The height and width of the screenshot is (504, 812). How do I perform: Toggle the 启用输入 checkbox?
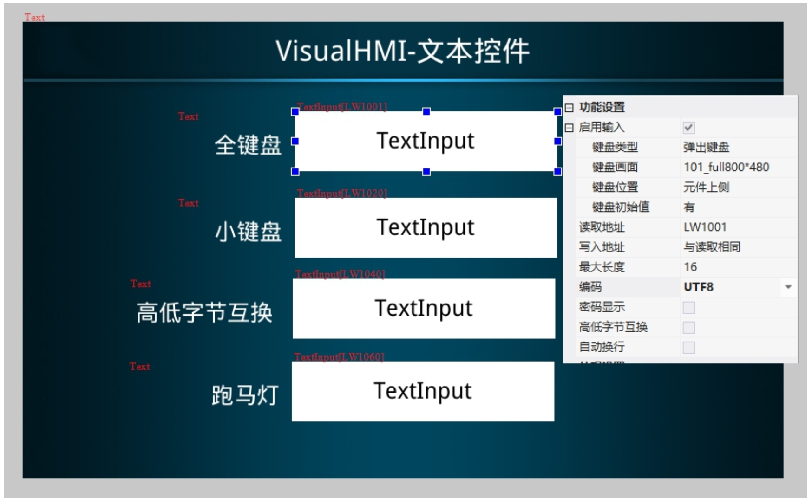[688, 128]
